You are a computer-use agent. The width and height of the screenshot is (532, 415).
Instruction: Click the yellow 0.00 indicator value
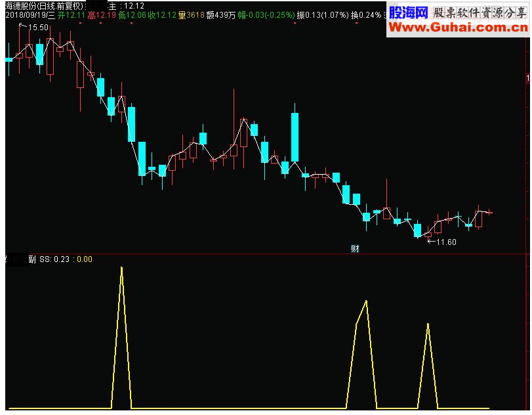pos(85,259)
